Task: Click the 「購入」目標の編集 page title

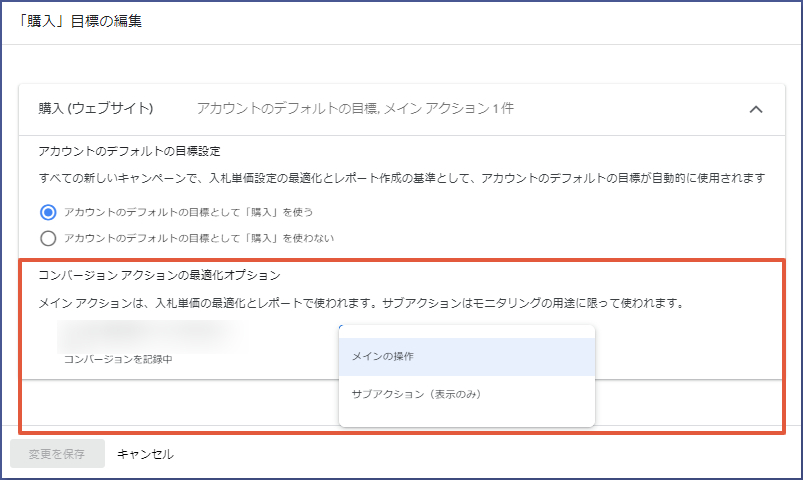Action: click(x=80, y=21)
